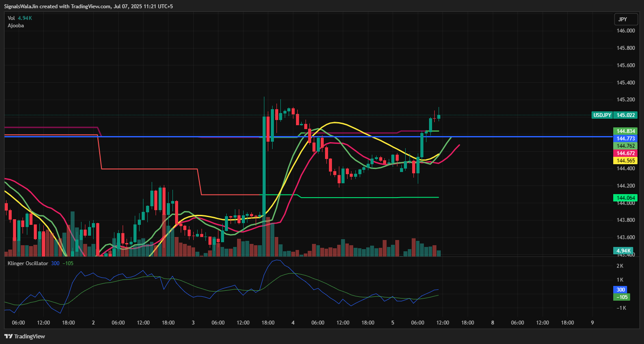The image size is (644, 344).
Task: Click day 9 on the time axis
Action: point(592,323)
